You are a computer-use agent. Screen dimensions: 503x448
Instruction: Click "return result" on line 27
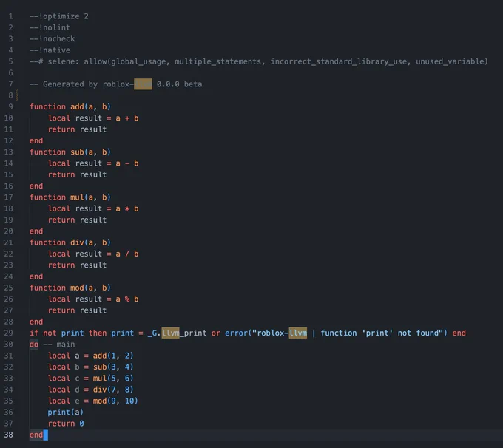click(x=77, y=310)
